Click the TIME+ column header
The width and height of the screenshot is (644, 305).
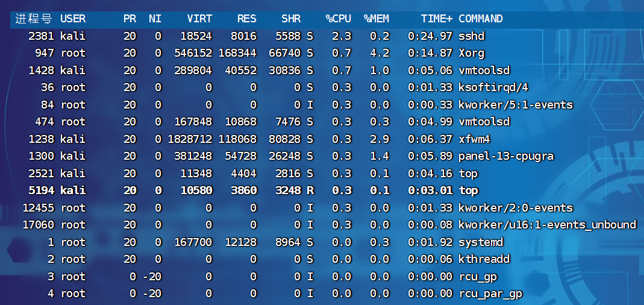[x=437, y=19]
